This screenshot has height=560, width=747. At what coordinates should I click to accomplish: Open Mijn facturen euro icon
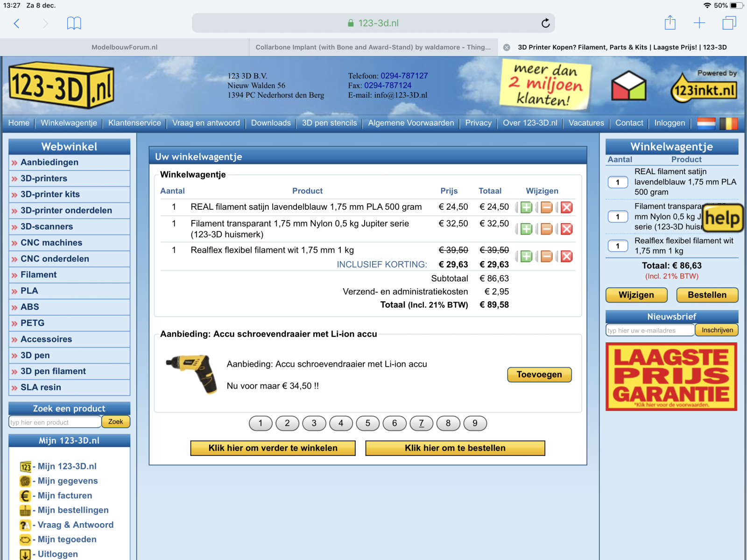25,496
